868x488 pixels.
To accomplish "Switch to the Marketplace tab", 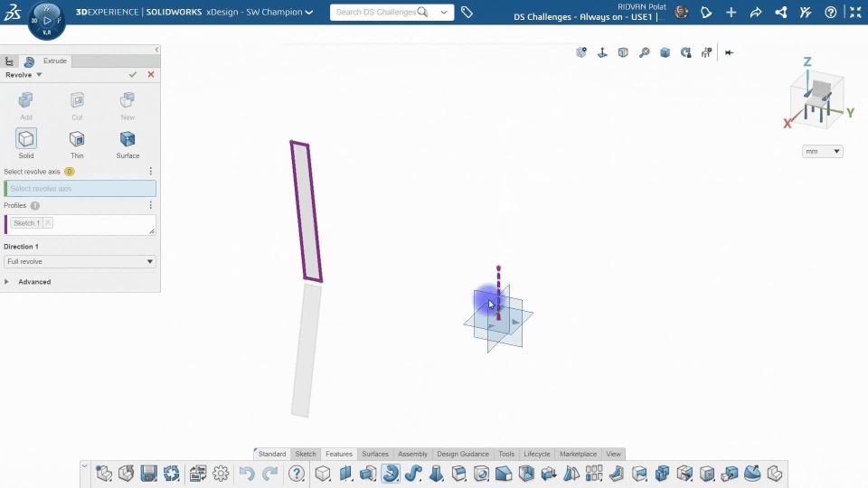I will point(578,454).
